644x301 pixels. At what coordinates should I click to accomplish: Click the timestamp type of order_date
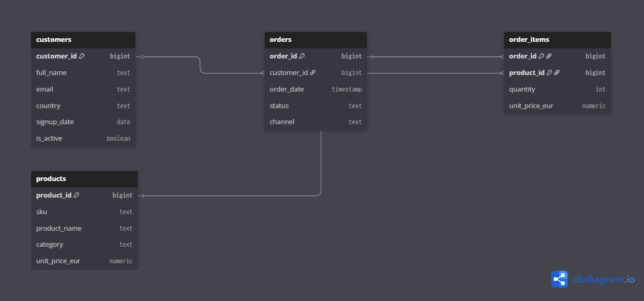pos(347,89)
